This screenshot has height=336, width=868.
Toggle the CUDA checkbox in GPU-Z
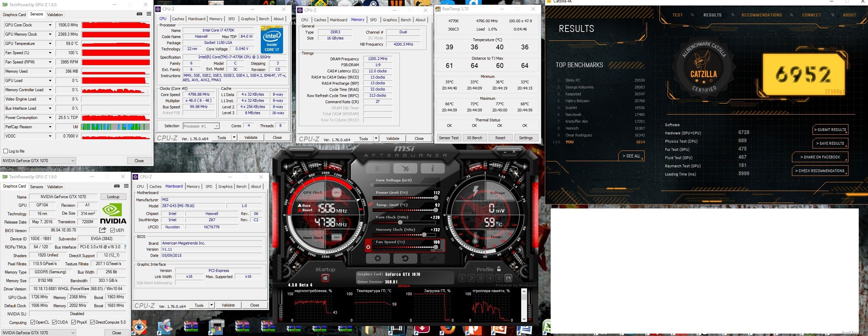(54, 322)
